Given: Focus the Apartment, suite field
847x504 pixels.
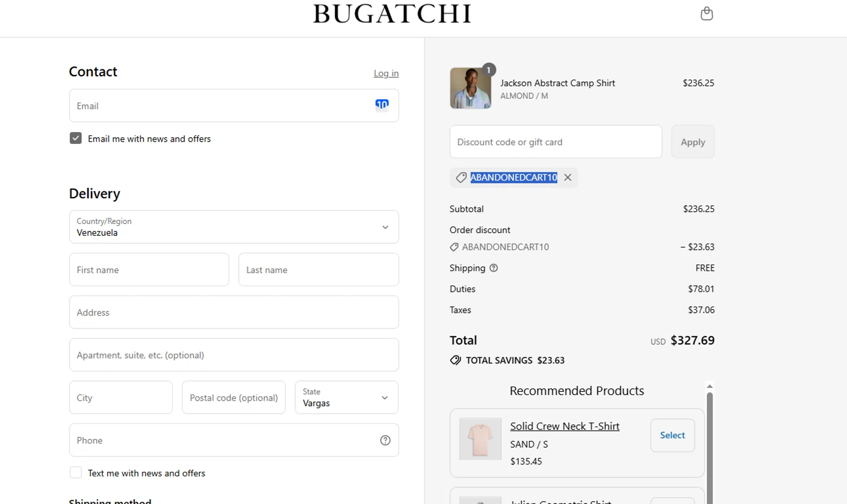Looking at the screenshot, I should click(x=234, y=354).
